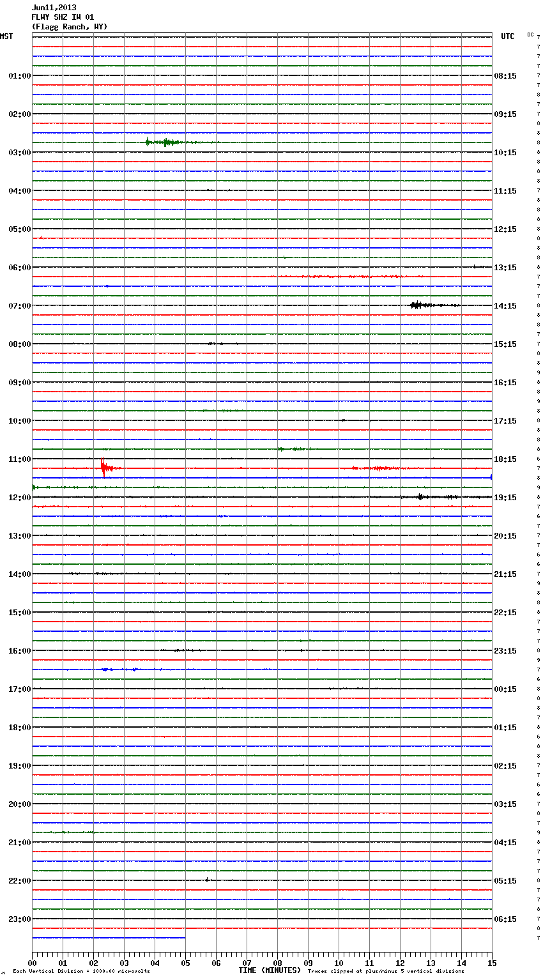Click minute "13" on the bottom axis
This screenshot has width=543, height=980.
point(431,963)
